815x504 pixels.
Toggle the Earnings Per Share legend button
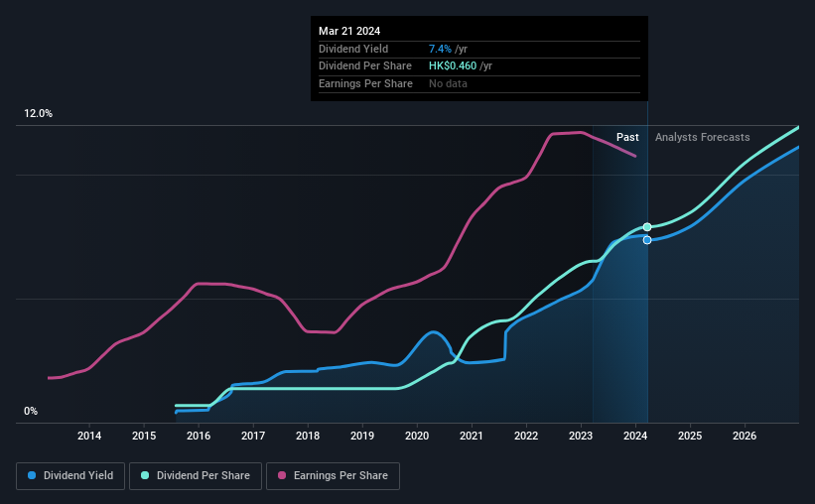pyautogui.click(x=333, y=476)
